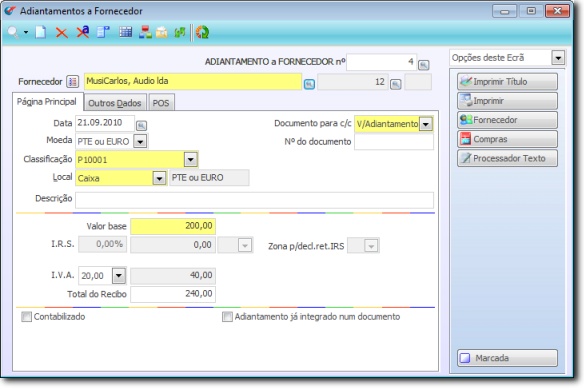Open the I.V.A. rate dropdown arrow
Image resolution: width=584 pixels, height=390 pixels.
click(119, 276)
